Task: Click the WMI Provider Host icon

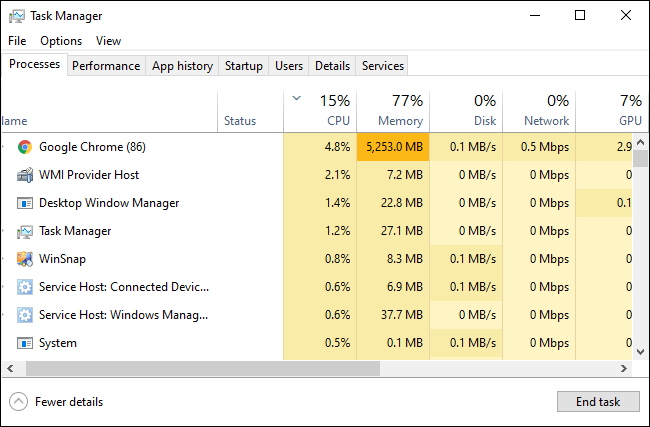Action: (25, 175)
